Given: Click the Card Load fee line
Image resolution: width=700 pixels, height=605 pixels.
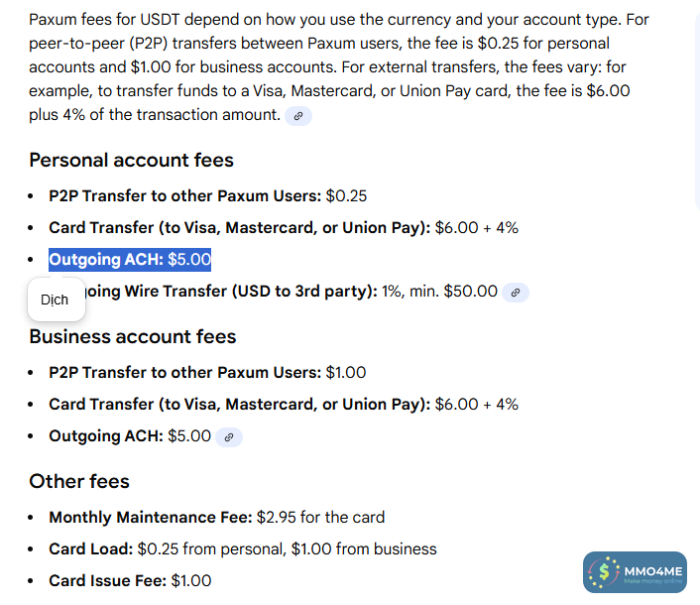Looking at the screenshot, I should pos(242,549).
